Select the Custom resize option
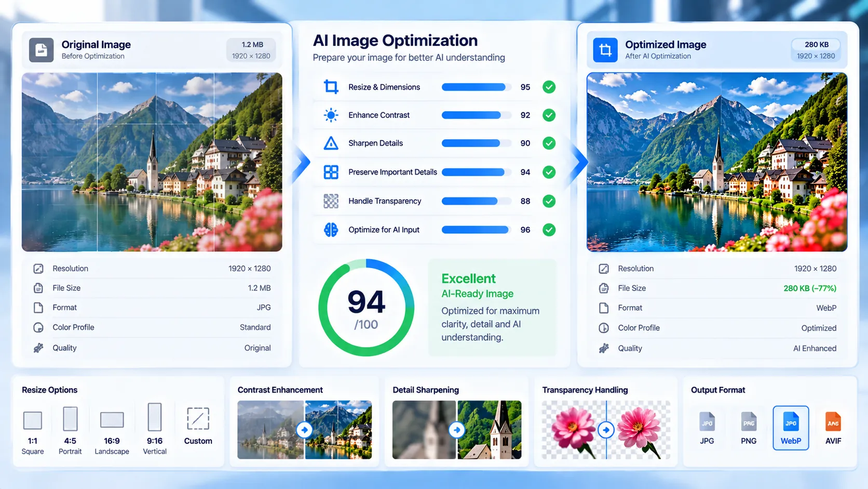The height and width of the screenshot is (489, 868). point(198,427)
